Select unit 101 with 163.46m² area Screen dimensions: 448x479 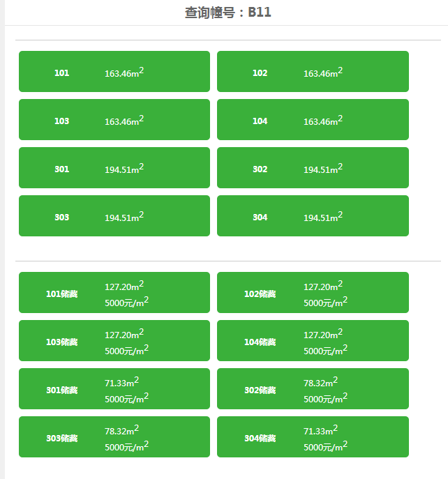pyautogui.click(x=114, y=72)
